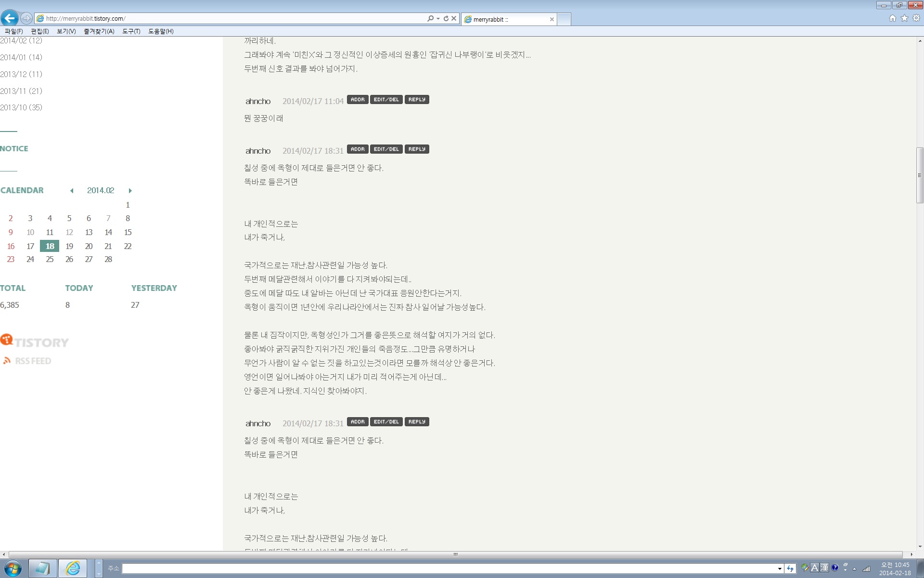924x578 pixels.
Task: Expand taskbar address field dropdown
Action: point(780,569)
